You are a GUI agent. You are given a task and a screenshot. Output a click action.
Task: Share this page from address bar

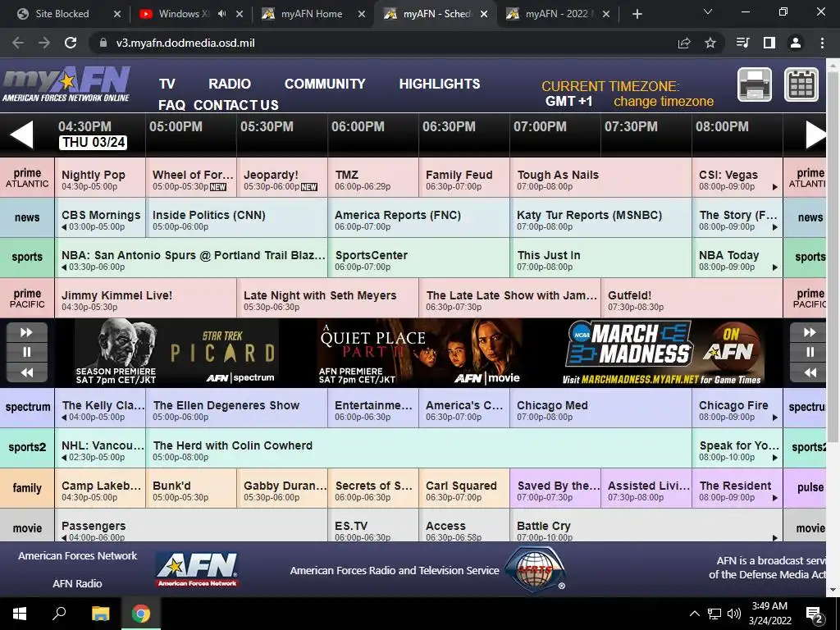[x=684, y=43]
